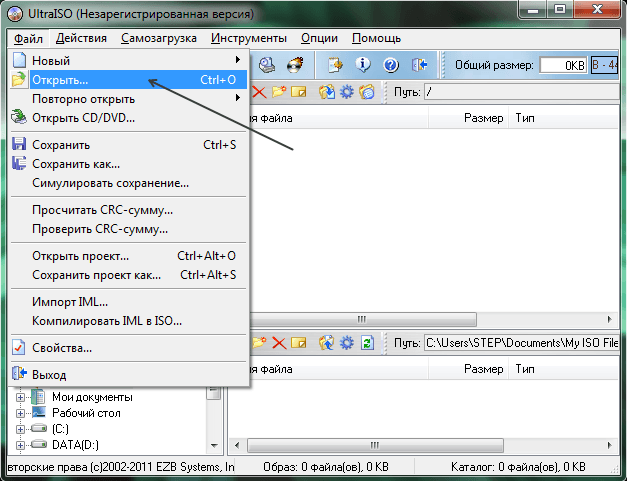Open the Файл menu
This screenshot has width=627, height=481.
click(x=28, y=38)
